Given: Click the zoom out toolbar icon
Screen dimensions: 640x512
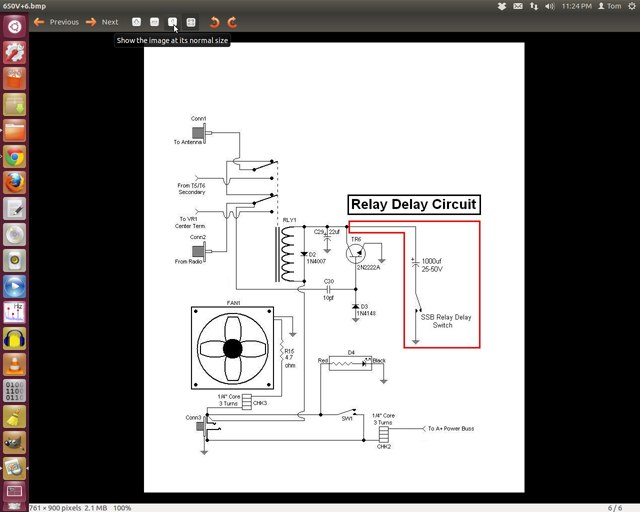Looking at the screenshot, I should [x=155, y=21].
